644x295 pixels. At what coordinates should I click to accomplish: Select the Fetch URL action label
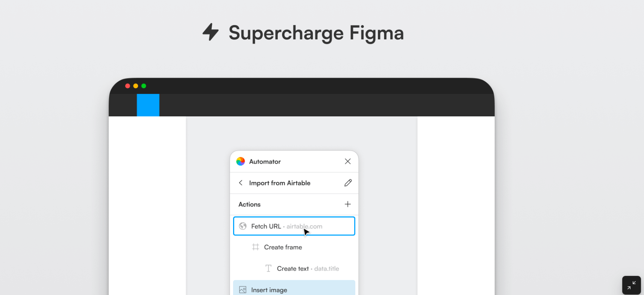(266, 226)
